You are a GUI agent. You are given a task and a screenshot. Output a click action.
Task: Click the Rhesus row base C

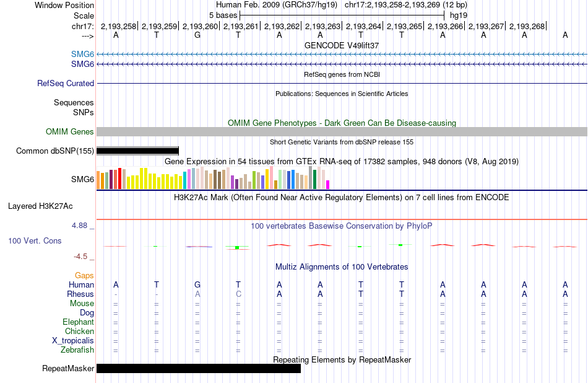[x=238, y=294]
